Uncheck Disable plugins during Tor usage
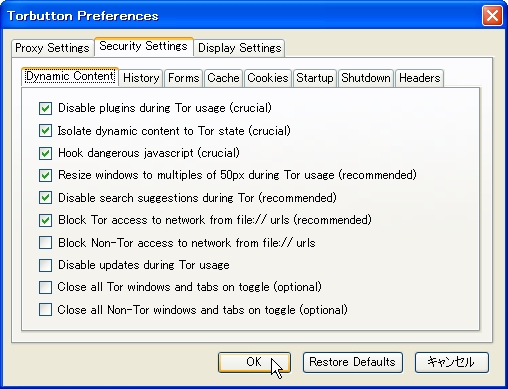This screenshot has width=508, height=389. pyautogui.click(x=45, y=109)
